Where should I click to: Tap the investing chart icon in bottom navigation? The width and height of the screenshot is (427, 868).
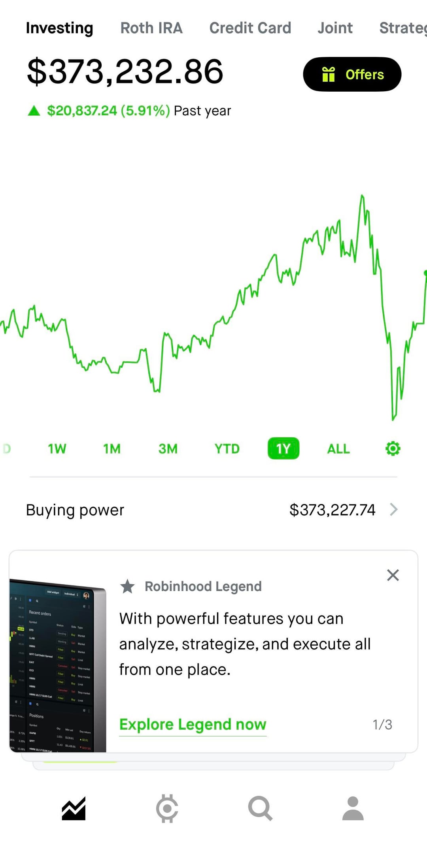74,808
